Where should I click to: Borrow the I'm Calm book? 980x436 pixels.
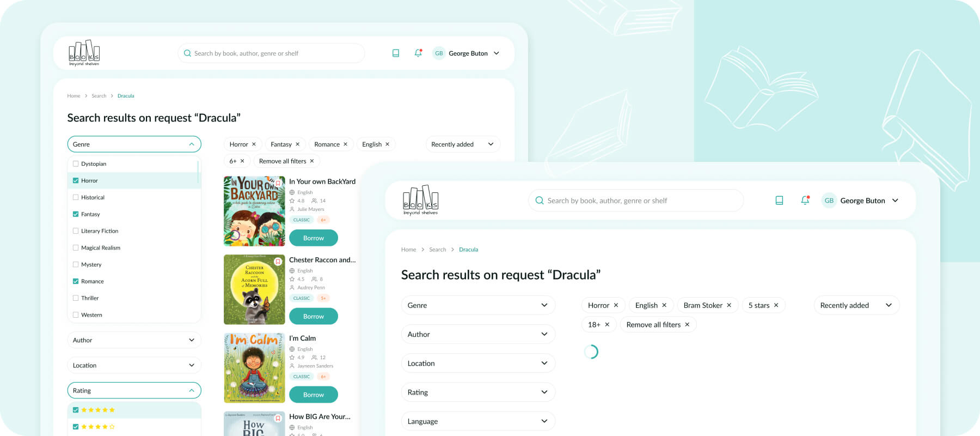point(314,395)
